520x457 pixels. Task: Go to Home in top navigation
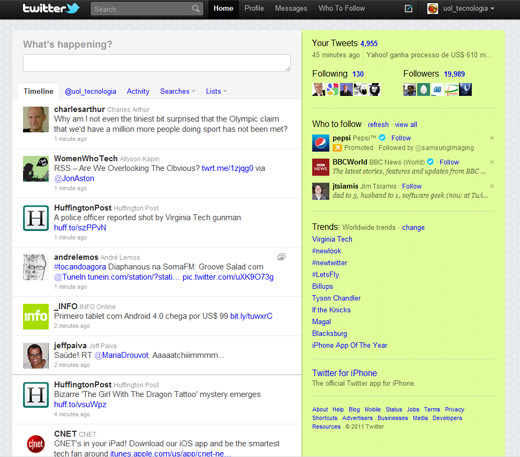coord(223,8)
